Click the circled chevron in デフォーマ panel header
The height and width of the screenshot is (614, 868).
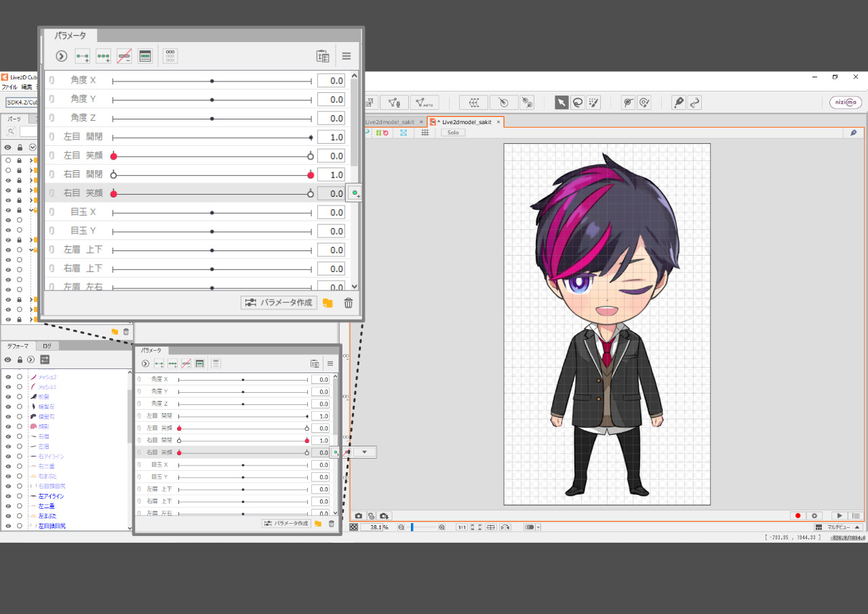click(31, 360)
